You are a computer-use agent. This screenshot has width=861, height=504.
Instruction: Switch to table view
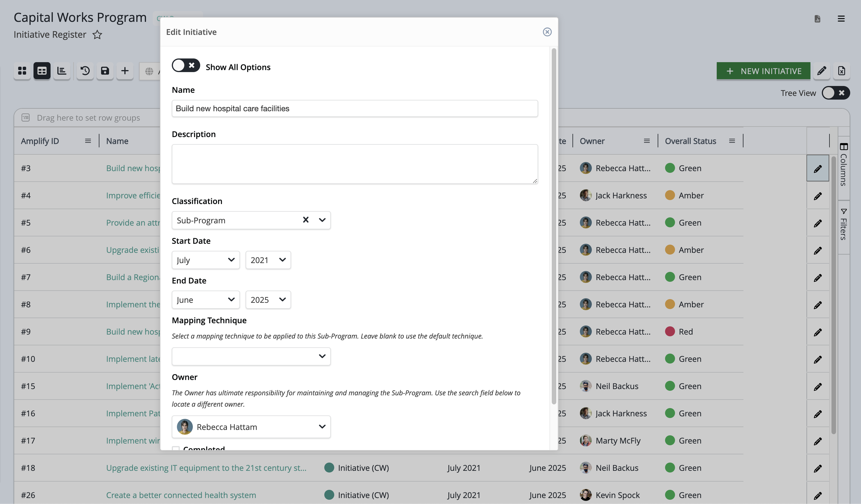click(42, 71)
